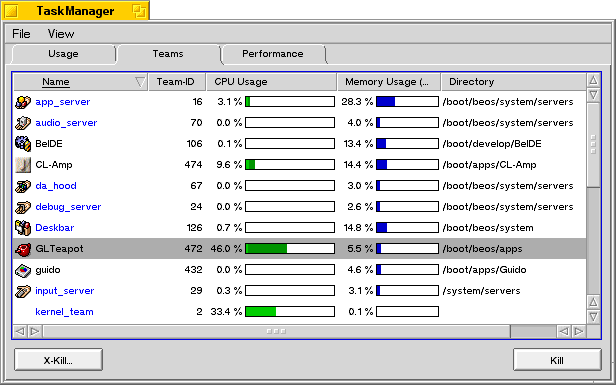The image size is (616, 385).
Task: Open the View menu
Action: [x=61, y=34]
